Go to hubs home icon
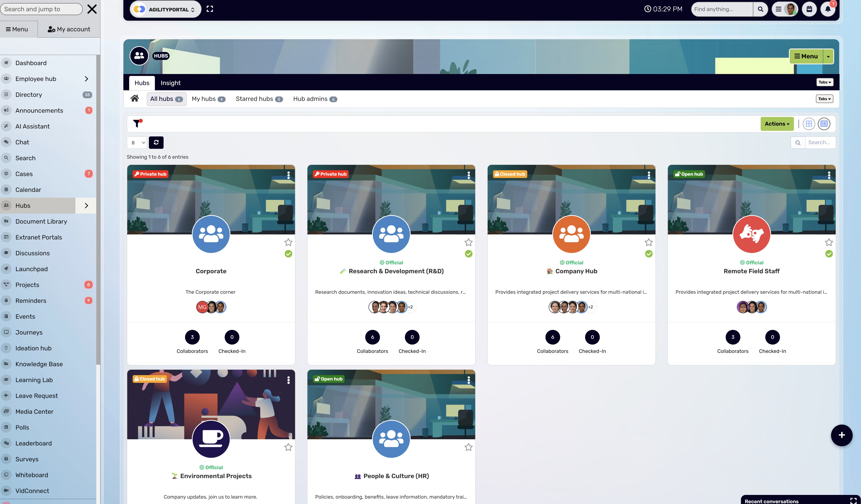 click(x=135, y=99)
